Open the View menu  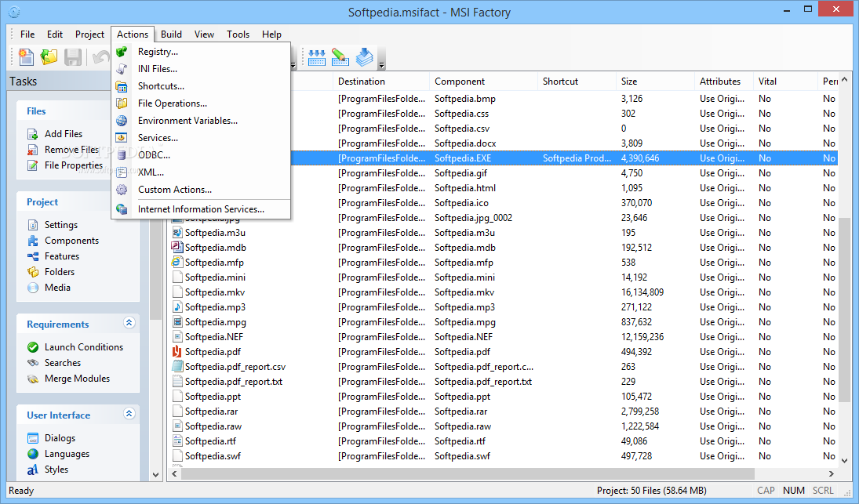[x=204, y=34]
